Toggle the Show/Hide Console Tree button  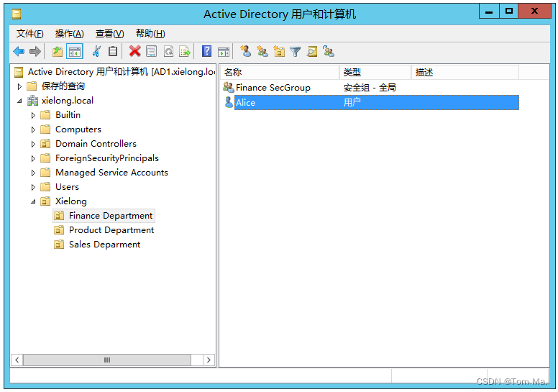[x=75, y=52]
